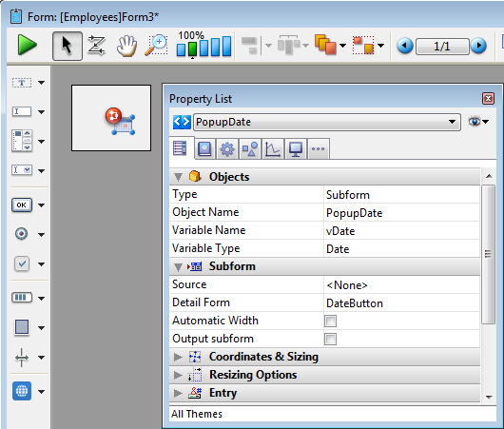Select the radio button object tool

click(22, 233)
